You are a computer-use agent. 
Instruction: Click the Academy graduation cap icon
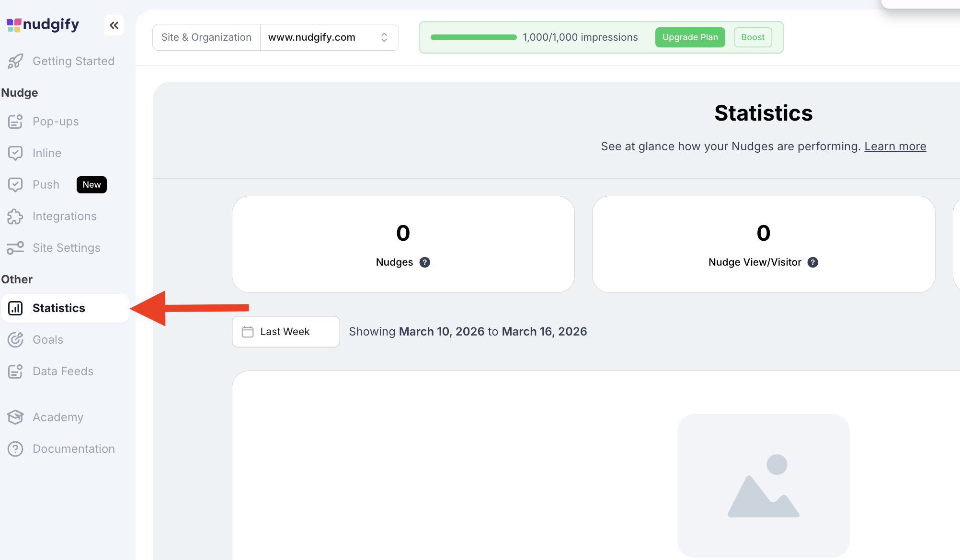(15, 417)
